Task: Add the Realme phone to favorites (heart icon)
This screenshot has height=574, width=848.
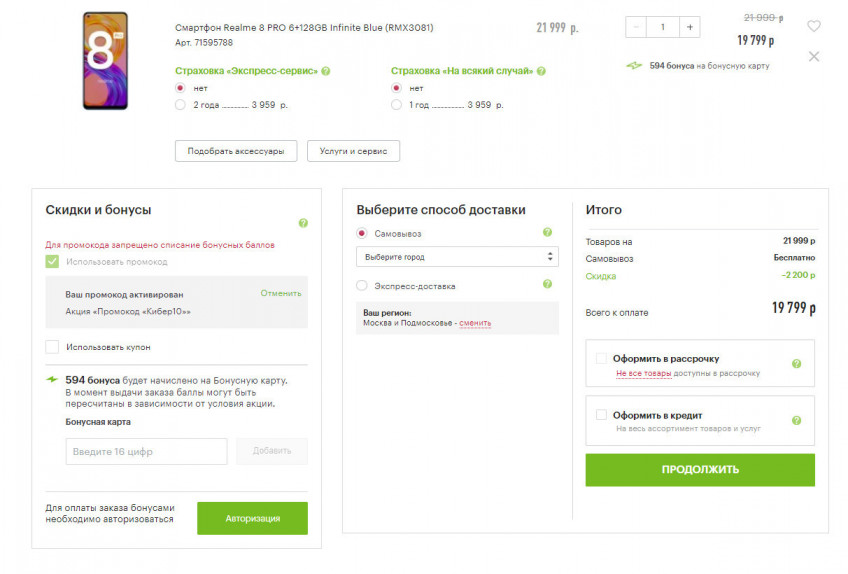Action: click(814, 27)
